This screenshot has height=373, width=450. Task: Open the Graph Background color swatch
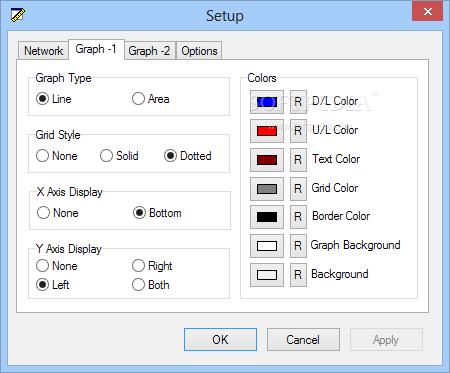click(267, 246)
